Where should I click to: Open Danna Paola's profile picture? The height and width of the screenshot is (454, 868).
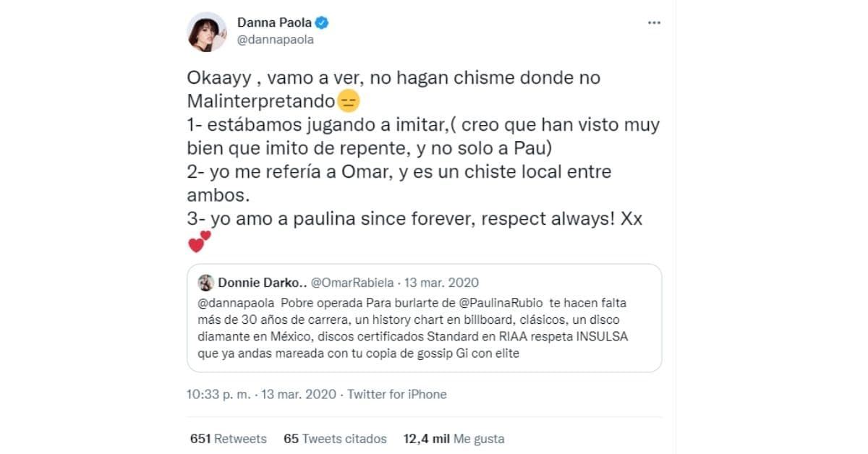(208, 30)
